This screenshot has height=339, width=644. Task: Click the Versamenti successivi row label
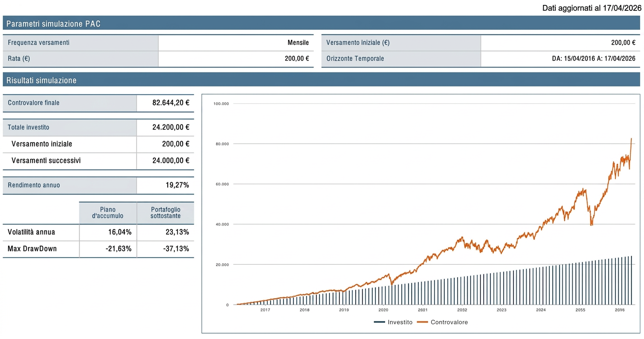click(46, 160)
